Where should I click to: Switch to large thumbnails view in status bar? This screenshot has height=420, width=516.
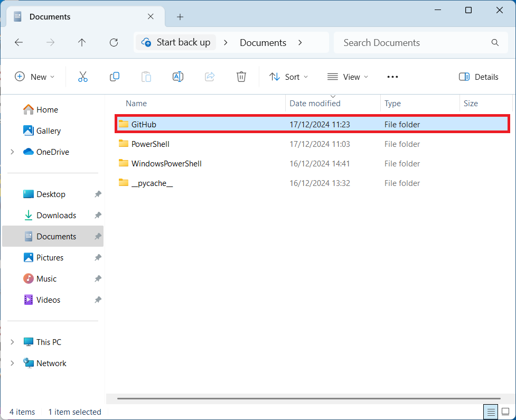(505, 412)
